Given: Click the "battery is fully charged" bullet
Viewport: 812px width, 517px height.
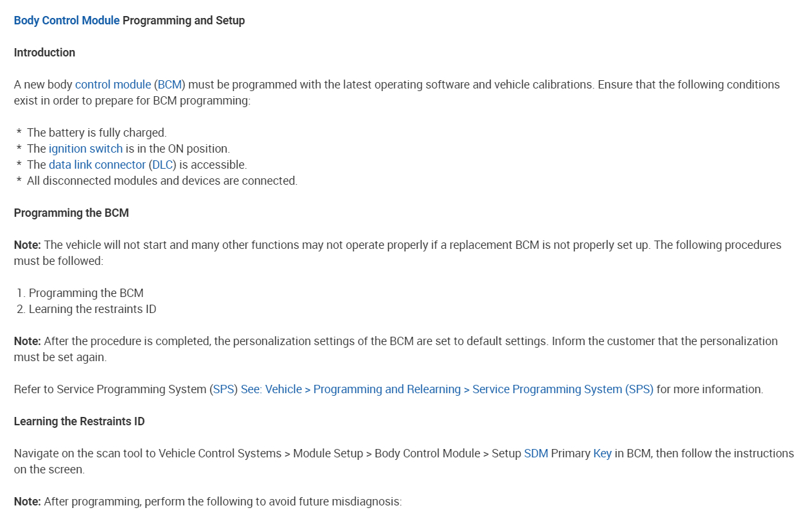Looking at the screenshot, I should click(x=96, y=133).
